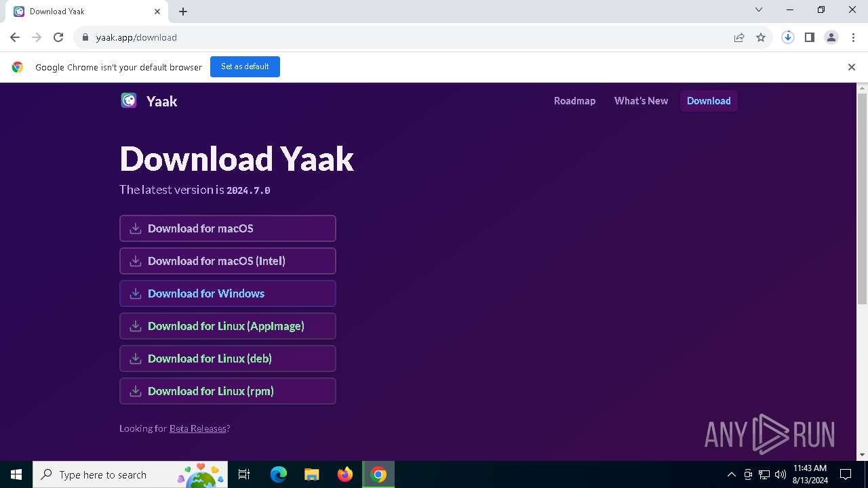Screen dimensions: 868x488
Task: Launch Microsoft Edge from taskbar
Action: pyautogui.click(x=279, y=474)
